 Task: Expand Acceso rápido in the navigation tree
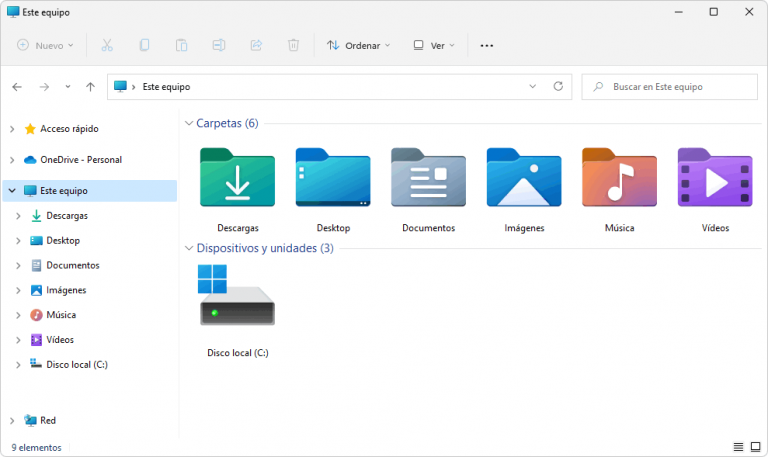click(x=12, y=129)
